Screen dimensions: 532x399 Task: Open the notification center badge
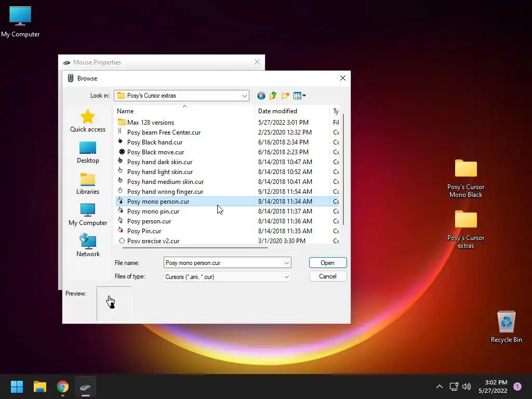(x=517, y=387)
